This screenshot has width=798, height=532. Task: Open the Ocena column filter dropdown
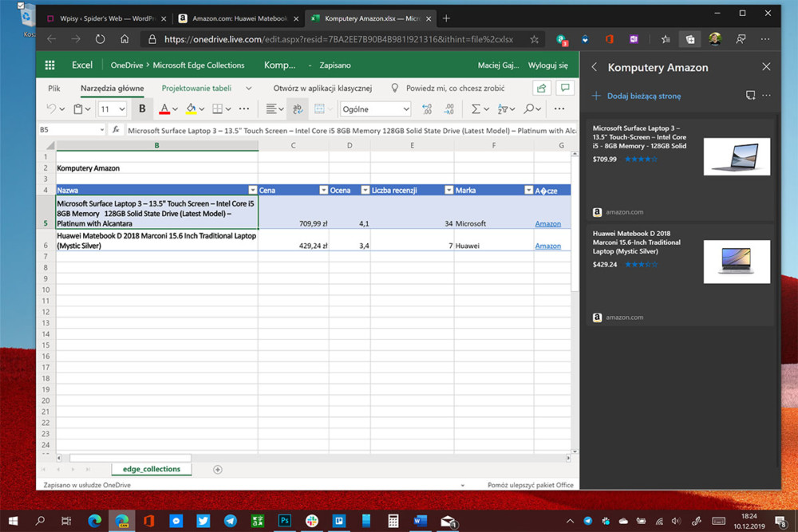click(x=365, y=190)
